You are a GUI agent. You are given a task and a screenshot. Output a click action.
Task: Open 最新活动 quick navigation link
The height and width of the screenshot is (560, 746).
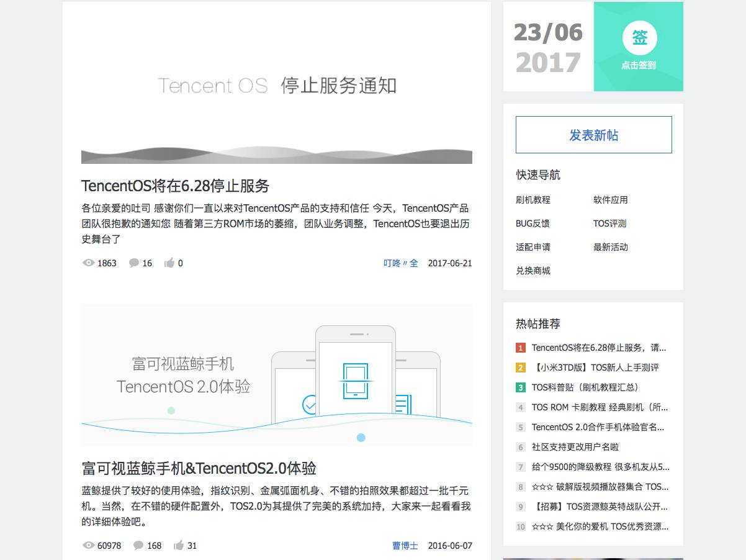click(x=611, y=247)
